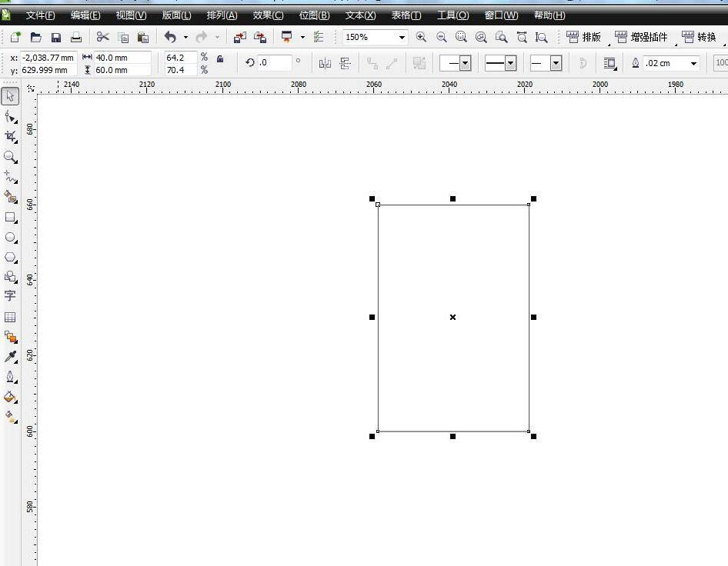
Task: Select the Ellipse tool
Action: (x=10, y=238)
